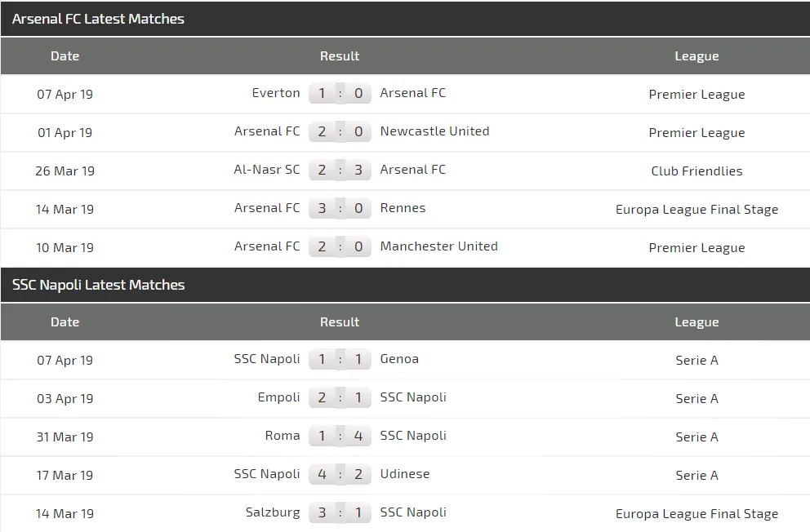The width and height of the screenshot is (810, 532).
Task: Open the Manchester United team page
Action: click(439, 246)
